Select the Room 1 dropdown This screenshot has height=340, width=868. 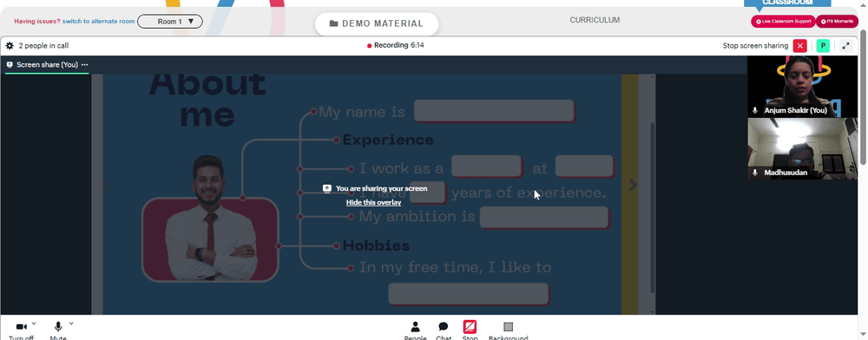170,22
